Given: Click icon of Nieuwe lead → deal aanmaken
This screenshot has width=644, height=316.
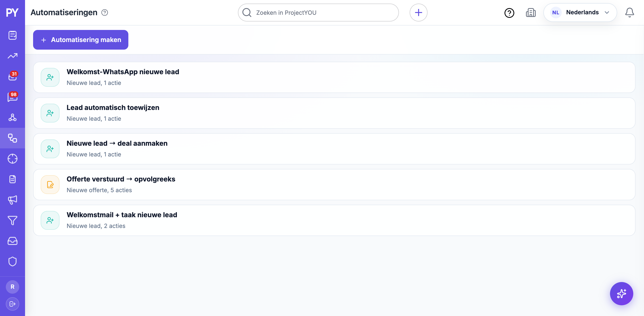Looking at the screenshot, I should pyautogui.click(x=50, y=149).
